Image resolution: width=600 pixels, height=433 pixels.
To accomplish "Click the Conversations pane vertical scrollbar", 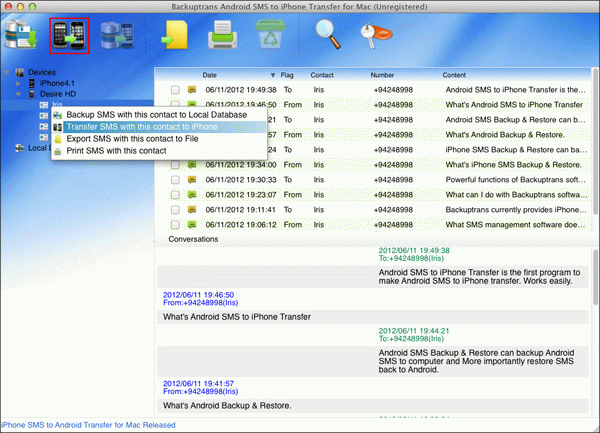I will [x=595, y=279].
